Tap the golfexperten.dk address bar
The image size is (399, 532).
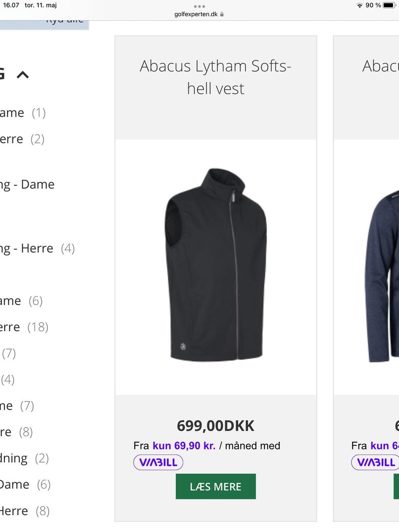click(x=196, y=14)
